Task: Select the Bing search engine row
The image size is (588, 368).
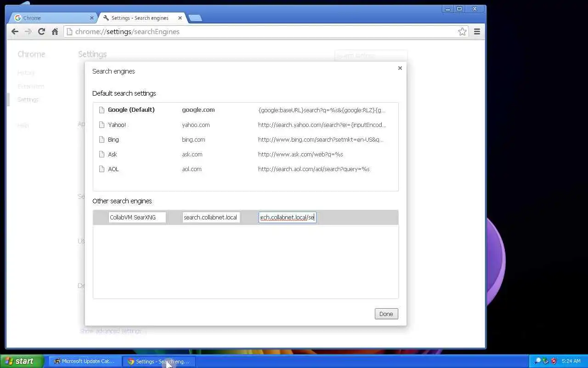Action: coord(245,139)
